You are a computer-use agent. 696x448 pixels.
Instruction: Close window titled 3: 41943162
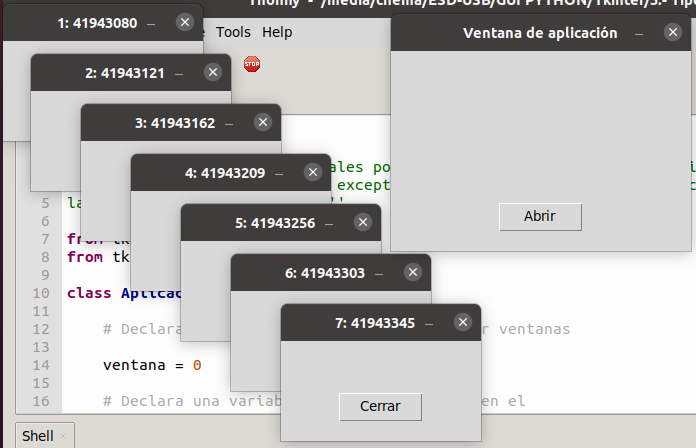pyautogui.click(x=263, y=122)
